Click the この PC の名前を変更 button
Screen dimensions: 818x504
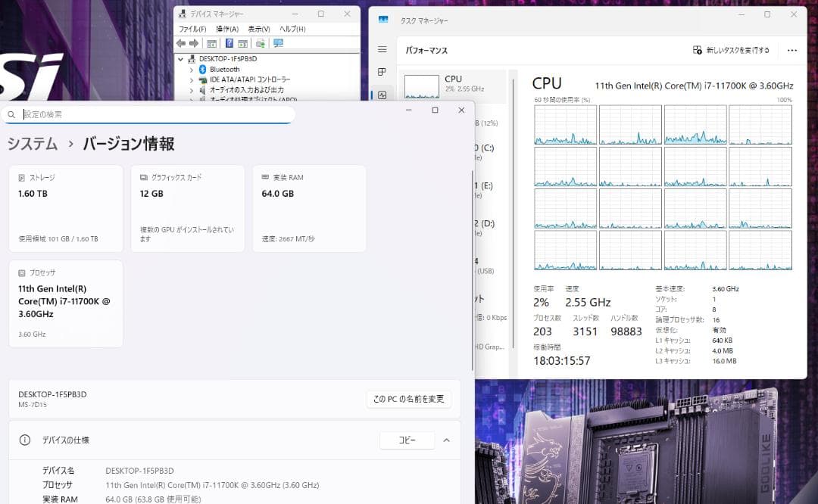409,399
